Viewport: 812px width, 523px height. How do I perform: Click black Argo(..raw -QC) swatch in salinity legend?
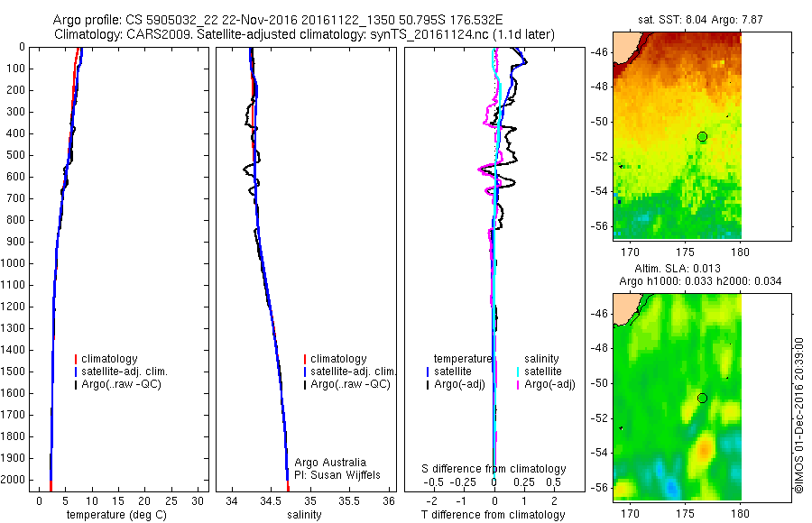pyautogui.click(x=305, y=384)
